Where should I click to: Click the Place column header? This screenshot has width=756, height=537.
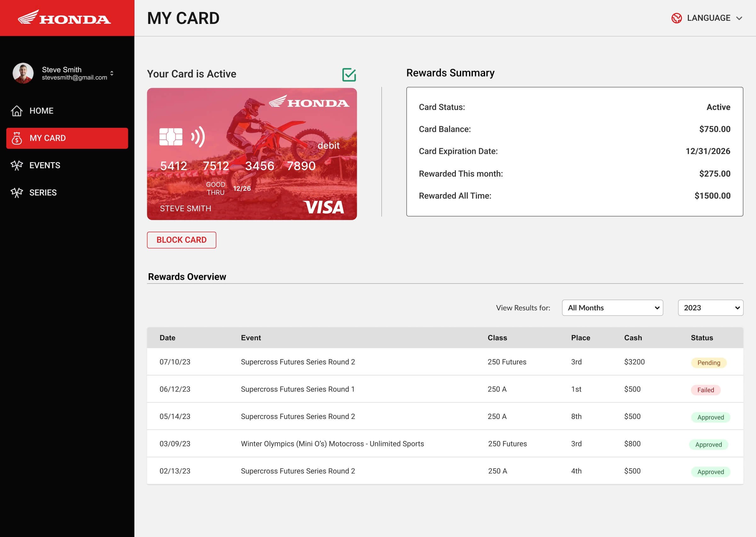click(x=581, y=338)
